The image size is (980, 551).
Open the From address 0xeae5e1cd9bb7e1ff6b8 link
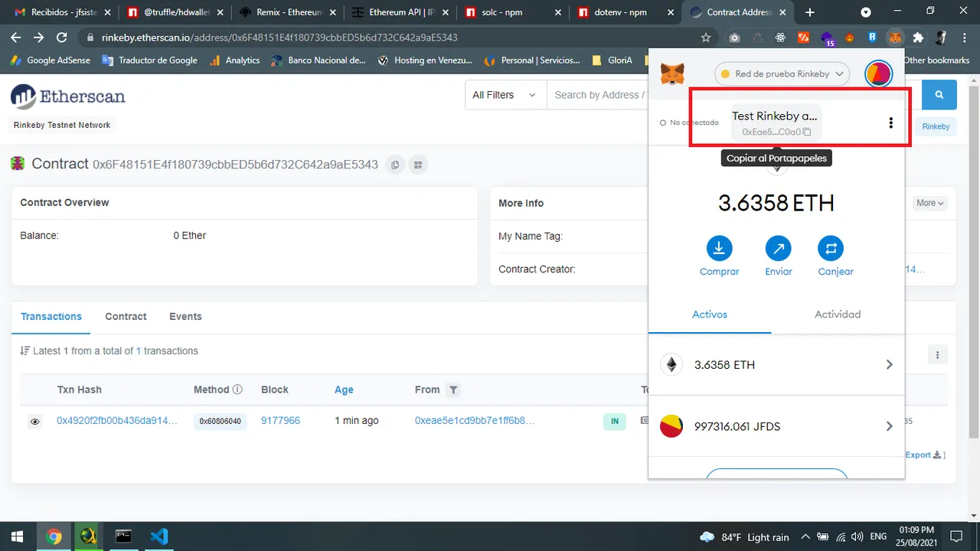tap(475, 421)
